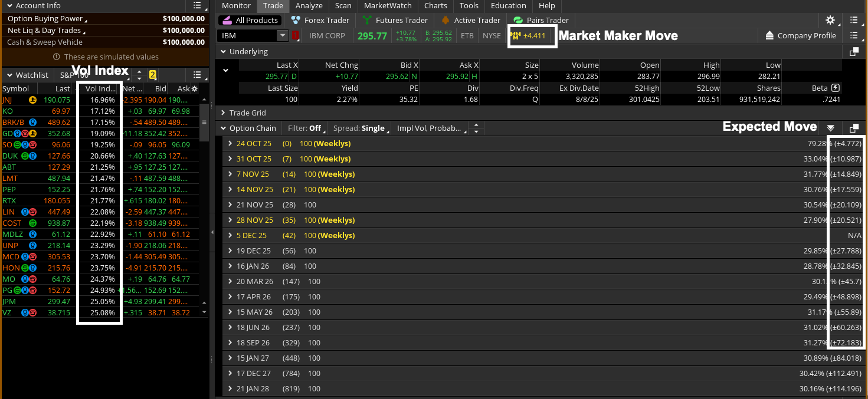Detach the Underlying section with popout icon

pos(854,52)
